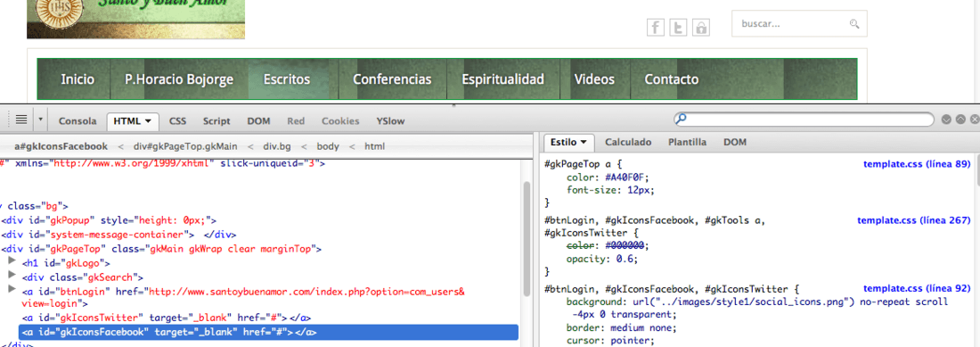Screen dimensions: 980x347
Task: Switch to the Consola tab
Action: click(x=78, y=121)
